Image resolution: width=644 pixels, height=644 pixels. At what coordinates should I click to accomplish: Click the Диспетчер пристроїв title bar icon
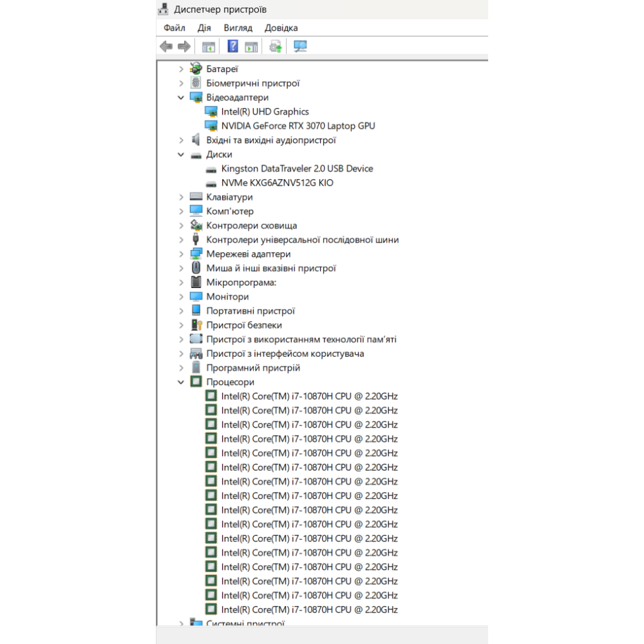[164, 9]
